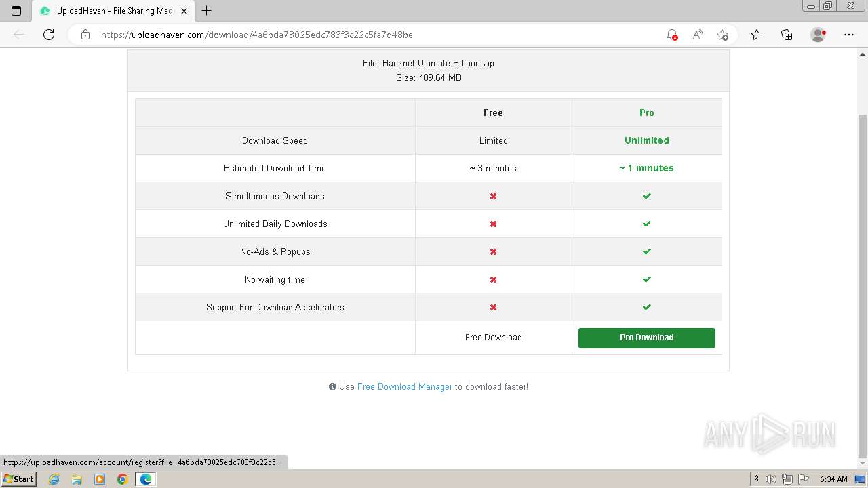
Task: Close the UploadHaven tab
Action: click(184, 11)
